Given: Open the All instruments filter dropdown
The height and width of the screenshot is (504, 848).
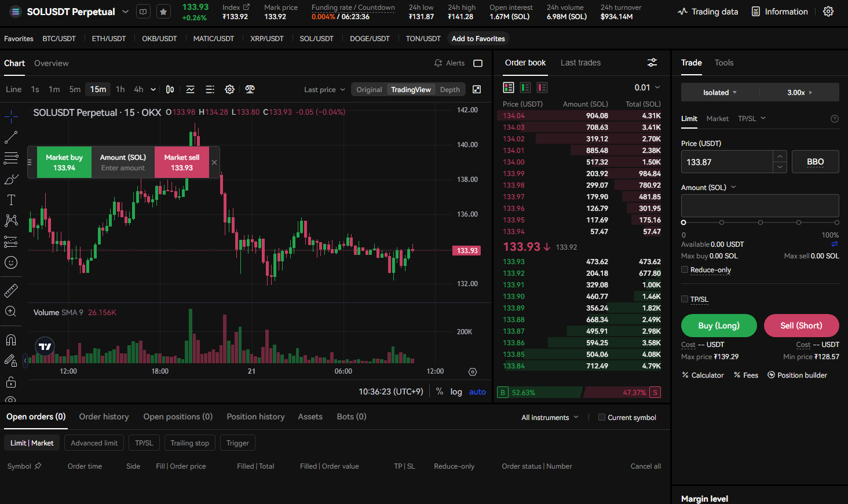Looking at the screenshot, I should [x=550, y=417].
